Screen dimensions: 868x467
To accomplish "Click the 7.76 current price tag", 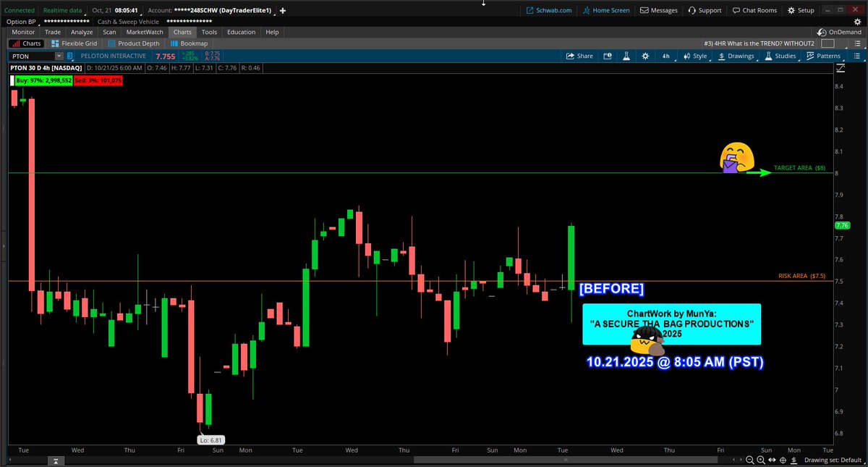I will tap(842, 225).
